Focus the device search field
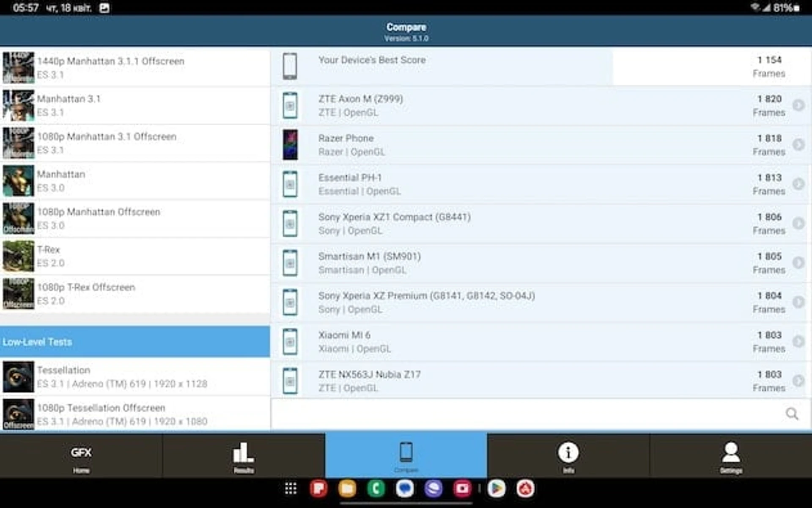Image resolution: width=812 pixels, height=508 pixels. pos(540,414)
